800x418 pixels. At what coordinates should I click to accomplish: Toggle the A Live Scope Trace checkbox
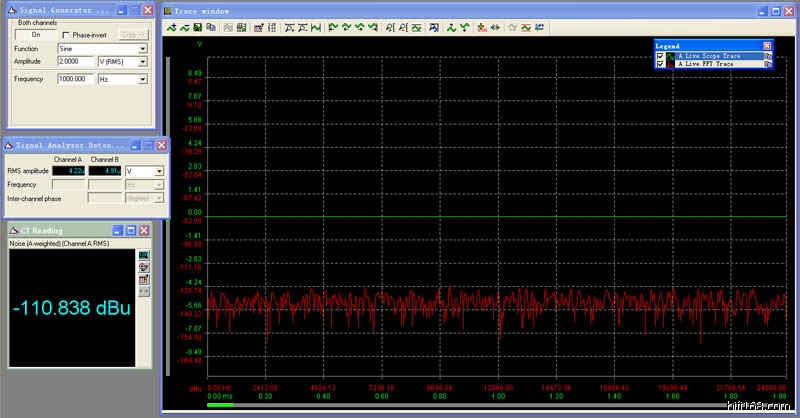[x=660, y=56]
